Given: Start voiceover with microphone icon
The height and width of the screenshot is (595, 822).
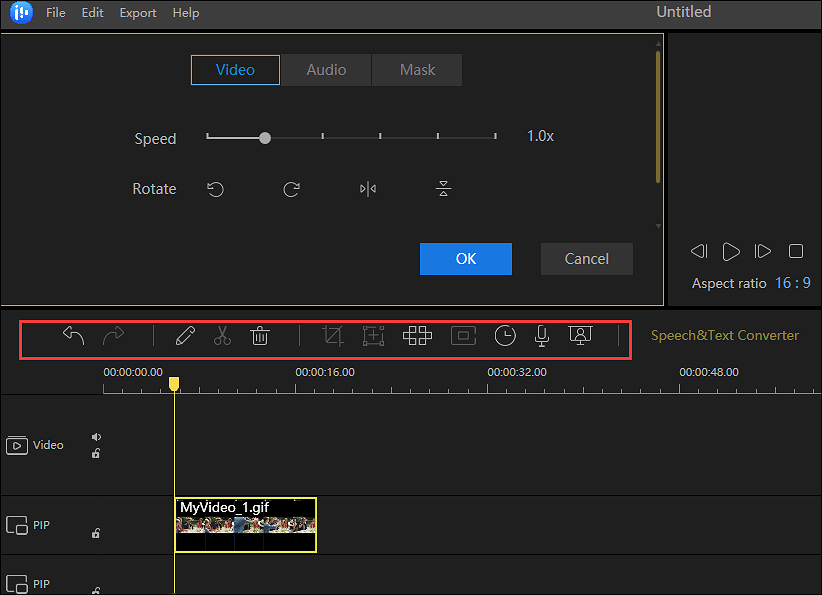Looking at the screenshot, I should tap(542, 336).
